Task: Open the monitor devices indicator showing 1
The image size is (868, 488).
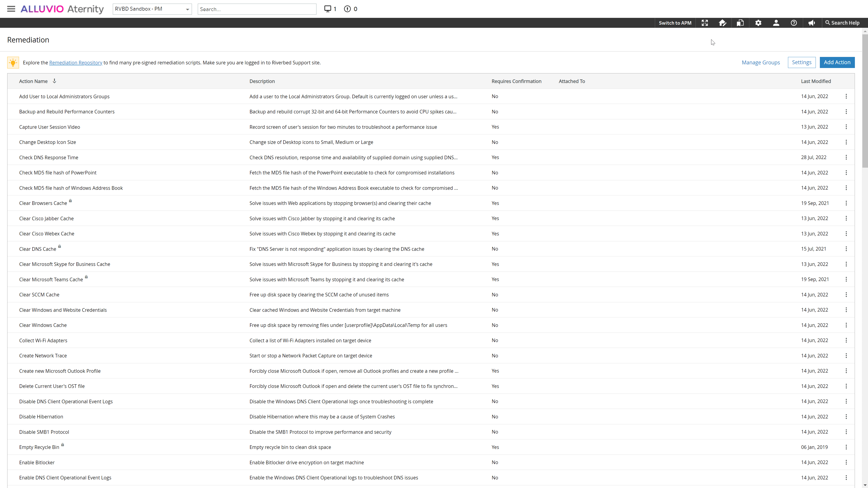Action: [330, 9]
